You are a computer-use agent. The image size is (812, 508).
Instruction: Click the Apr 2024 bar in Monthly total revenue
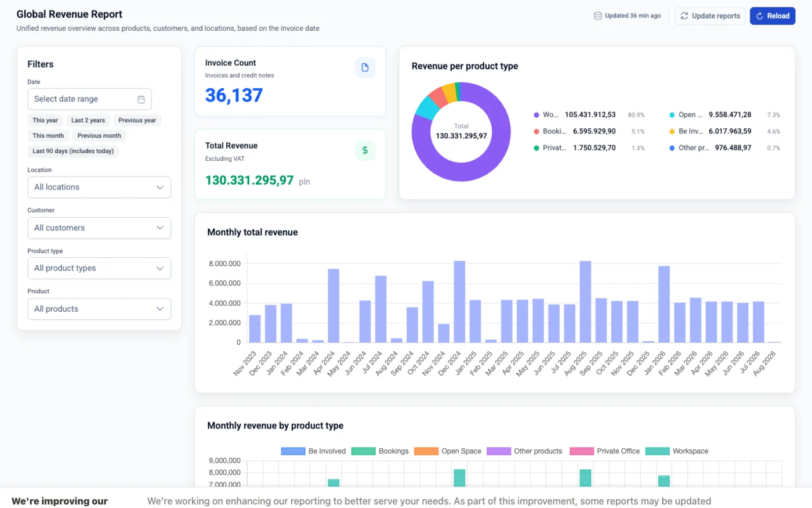pyautogui.click(x=333, y=305)
